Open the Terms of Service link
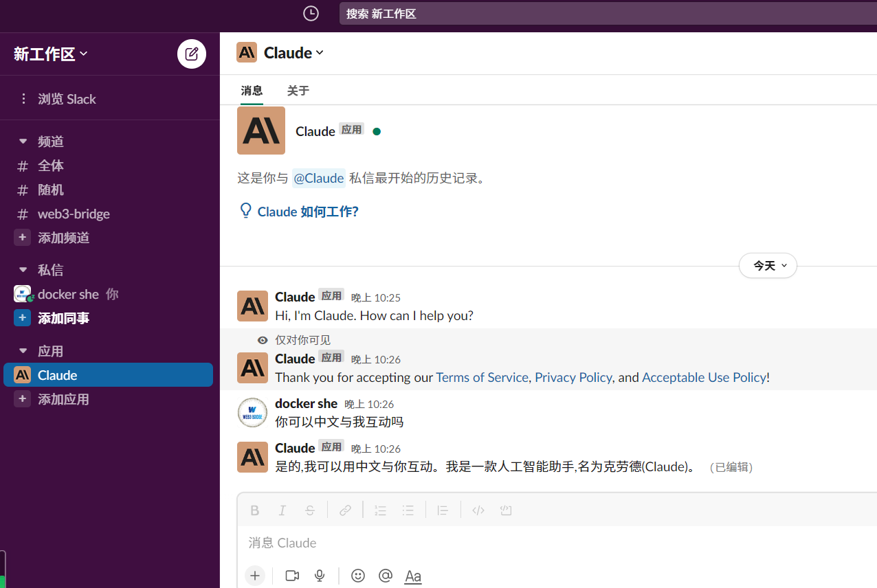This screenshot has width=877, height=588. pyautogui.click(x=482, y=377)
